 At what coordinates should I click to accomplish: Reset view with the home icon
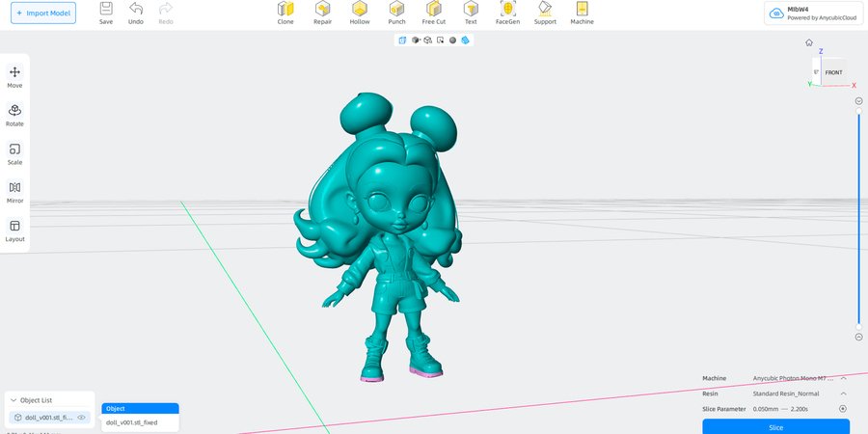[809, 42]
